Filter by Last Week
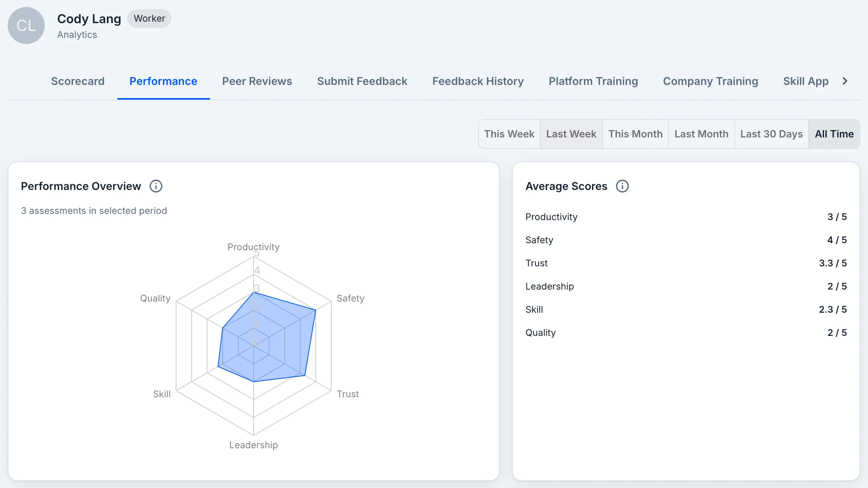 571,134
